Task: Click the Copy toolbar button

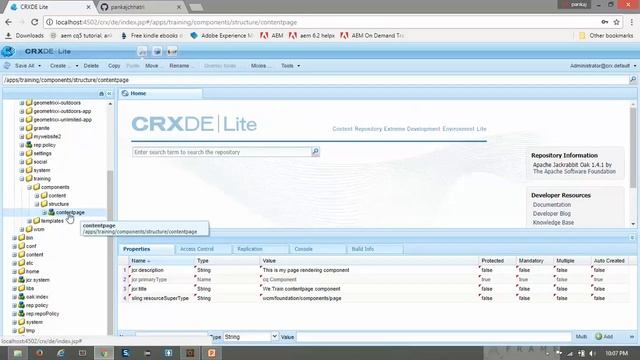Action: point(114,66)
